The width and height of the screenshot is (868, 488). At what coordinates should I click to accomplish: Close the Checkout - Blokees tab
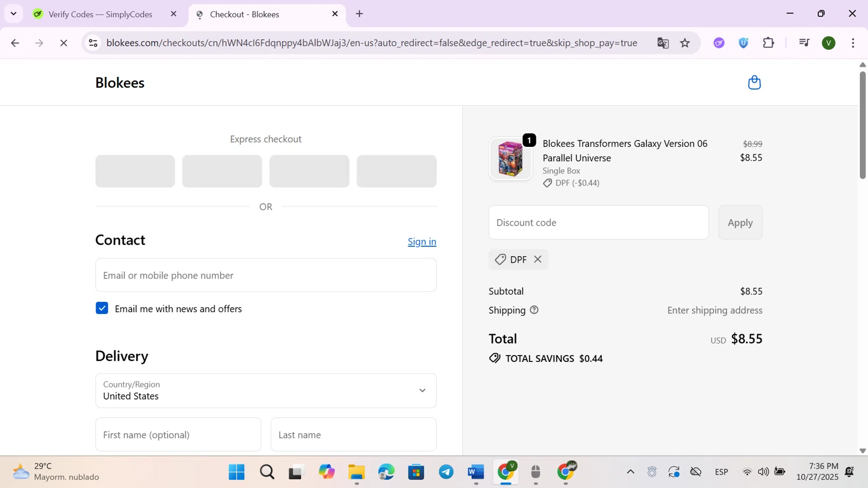coord(334,14)
